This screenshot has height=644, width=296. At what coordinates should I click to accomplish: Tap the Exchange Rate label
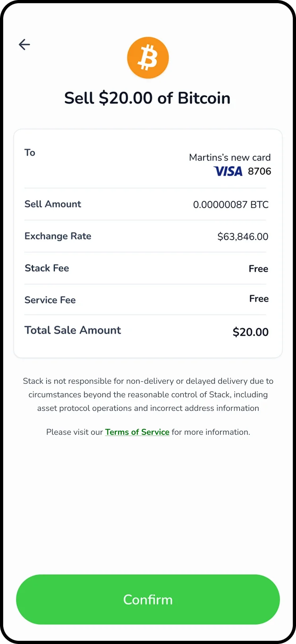click(x=58, y=236)
